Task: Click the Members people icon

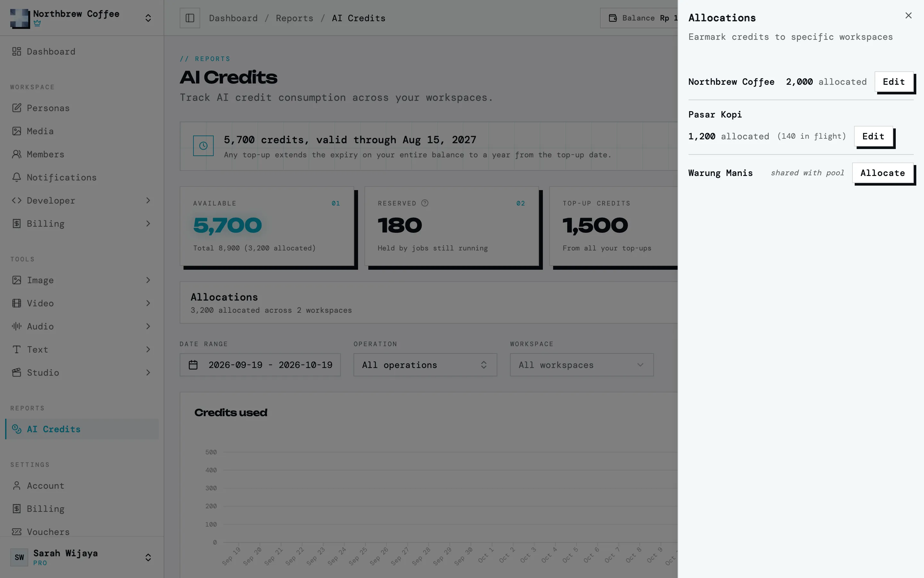Action: coord(16,154)
